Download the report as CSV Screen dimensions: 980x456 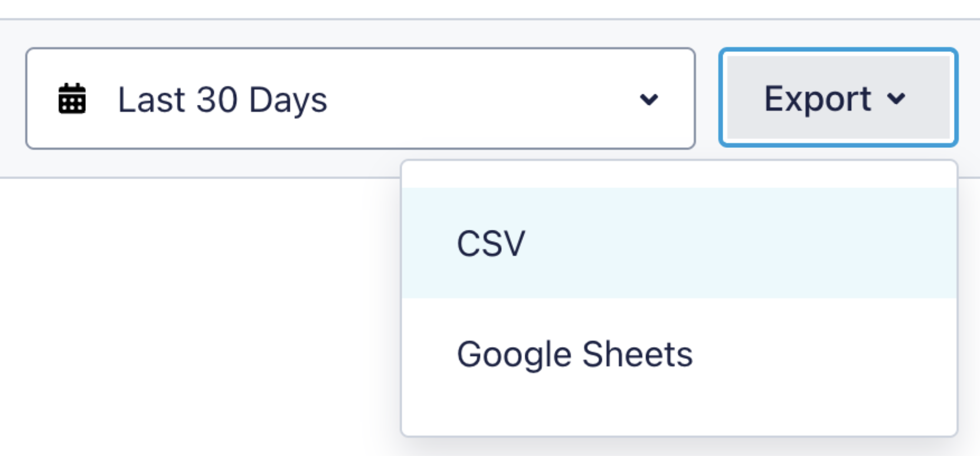coord(491,243)
